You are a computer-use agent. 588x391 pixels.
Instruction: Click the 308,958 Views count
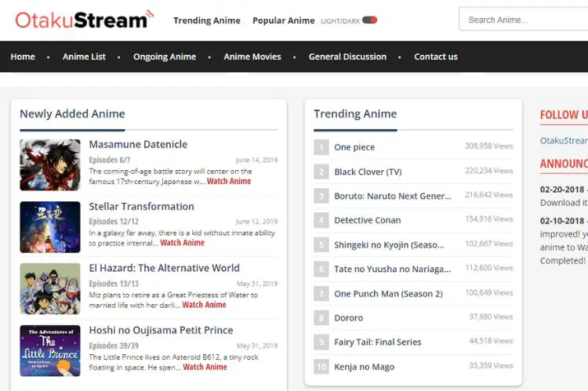coord(489,146)
